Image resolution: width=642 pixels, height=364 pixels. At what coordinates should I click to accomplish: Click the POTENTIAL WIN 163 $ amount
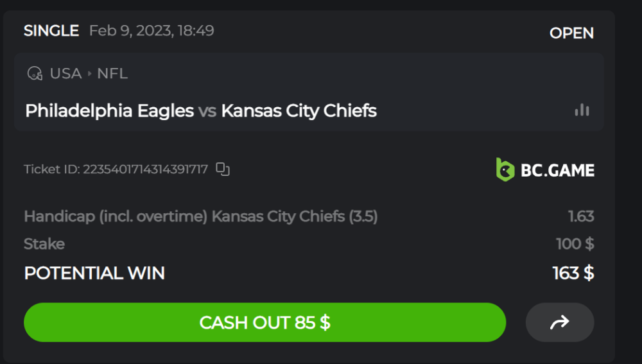(x=573, y=273)
